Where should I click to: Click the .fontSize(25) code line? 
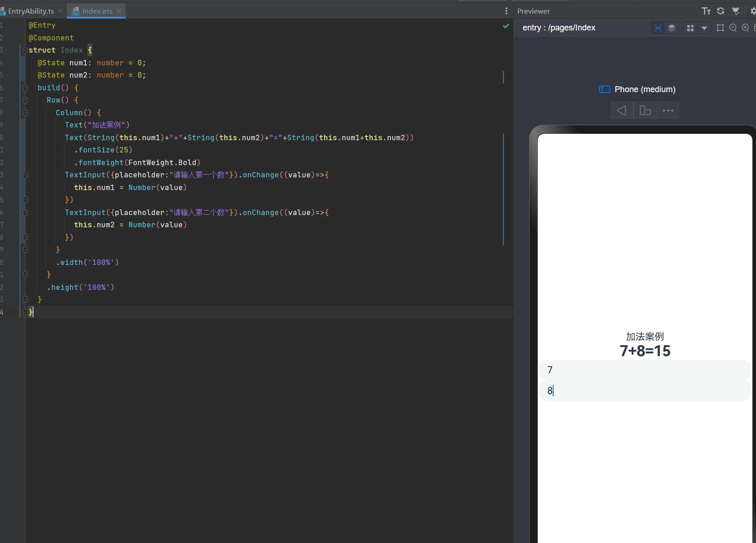tap(103, 150)
